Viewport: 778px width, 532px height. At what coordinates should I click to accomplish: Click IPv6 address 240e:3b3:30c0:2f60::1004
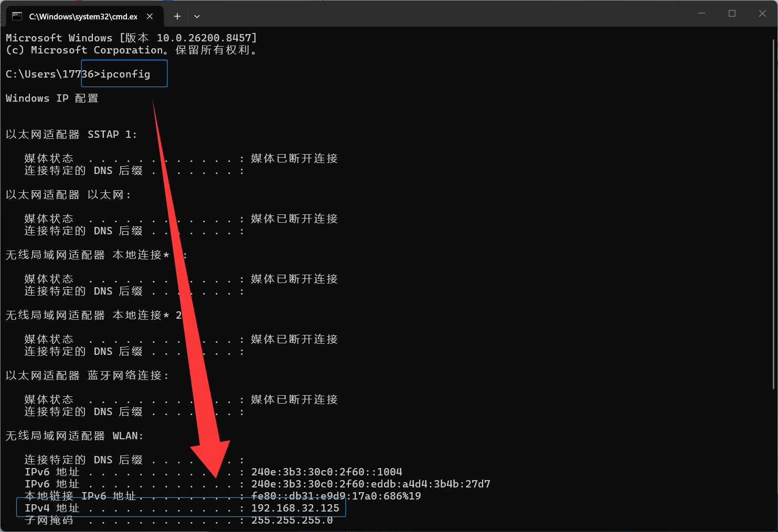pyautogui.click(x=327, y=472)
